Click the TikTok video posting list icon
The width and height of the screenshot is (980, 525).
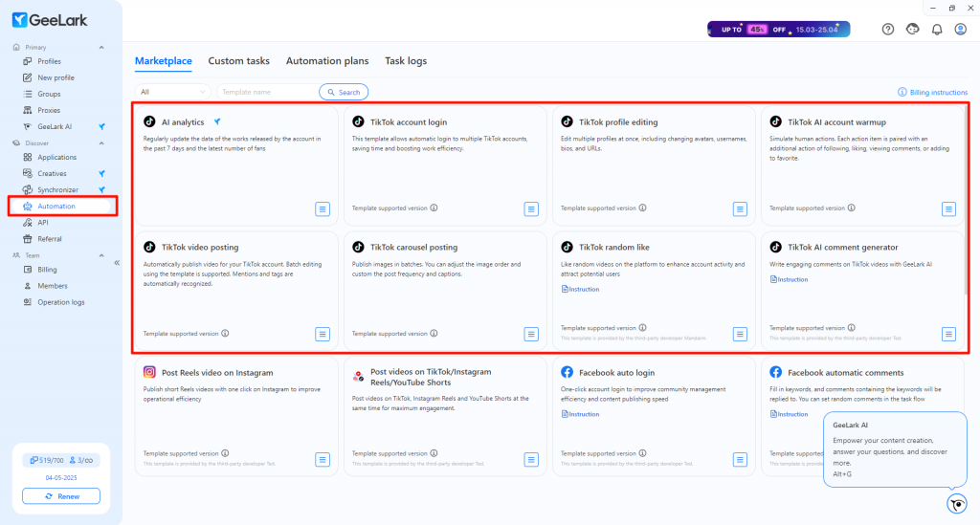[x=323, y=334]
